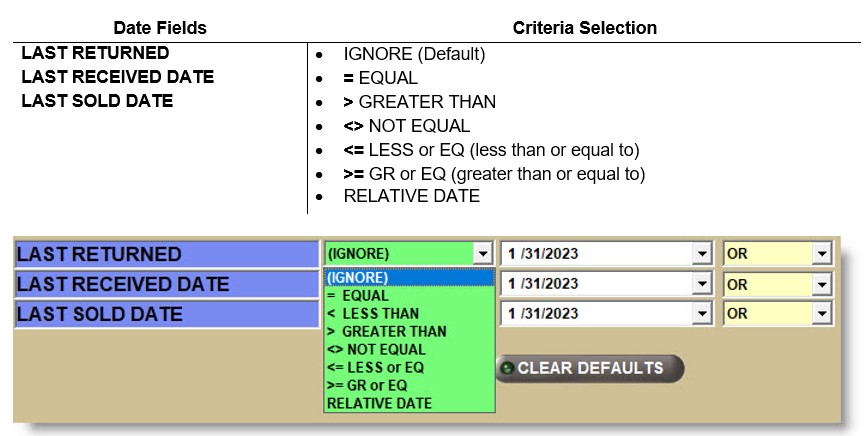
Task: Click LAST RETURNED date input field
Action: pyautogui.click(x=596, y=254)
